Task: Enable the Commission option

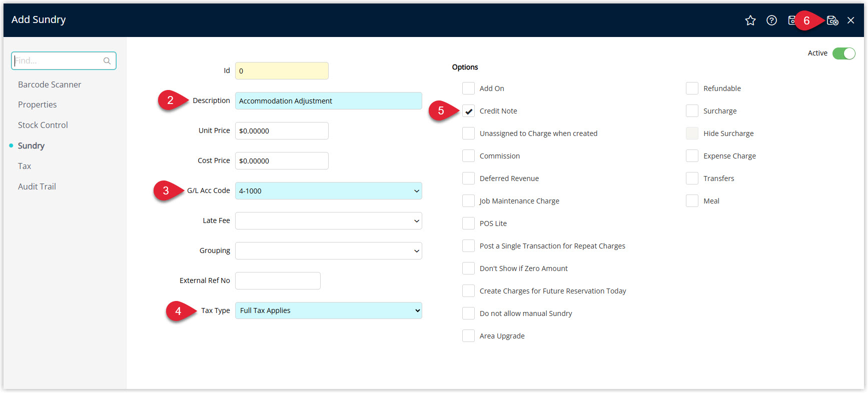Action: point(468,156)
